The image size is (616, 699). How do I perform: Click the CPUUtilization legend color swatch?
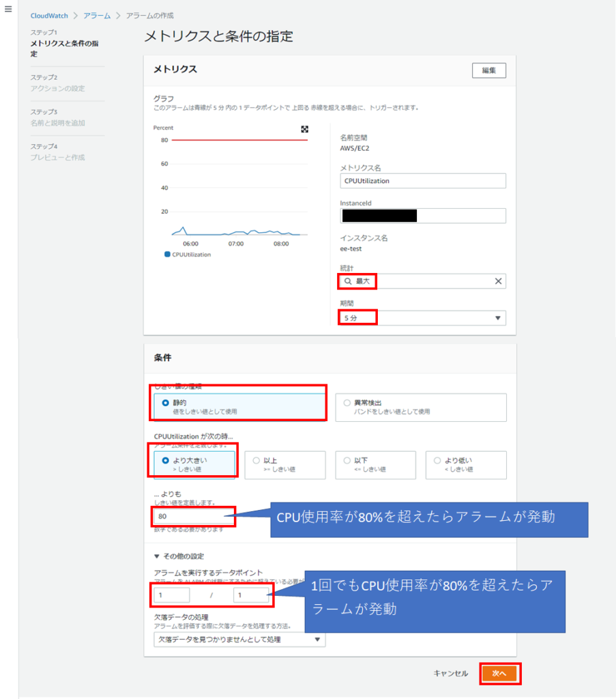pyautogui.click(x=168, y=255)
